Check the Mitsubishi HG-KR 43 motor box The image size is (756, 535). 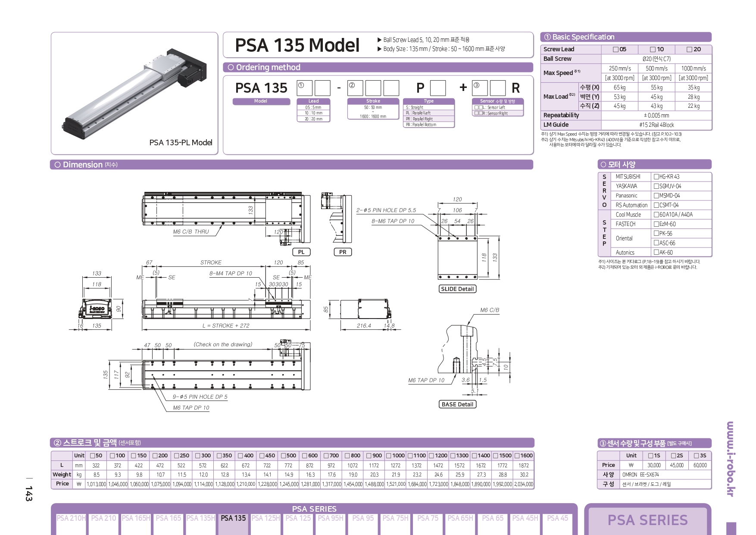click(656, 177)
